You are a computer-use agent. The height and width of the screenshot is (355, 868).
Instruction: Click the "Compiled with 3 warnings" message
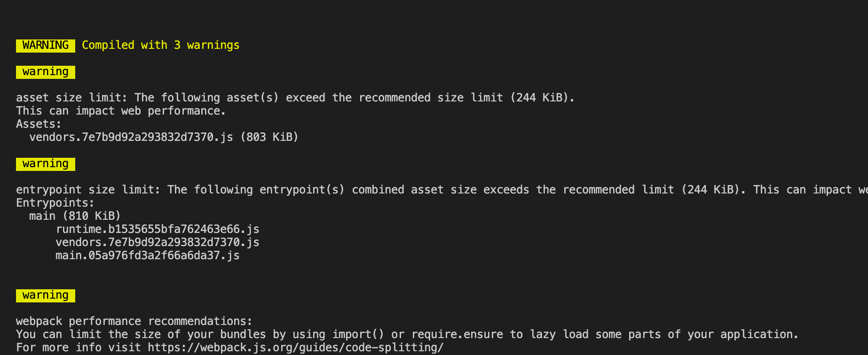[160, 45]
